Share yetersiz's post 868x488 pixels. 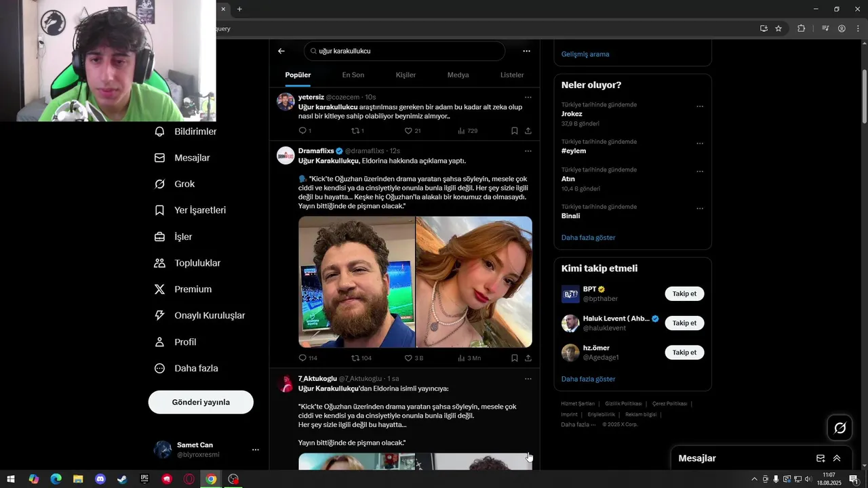528,131
